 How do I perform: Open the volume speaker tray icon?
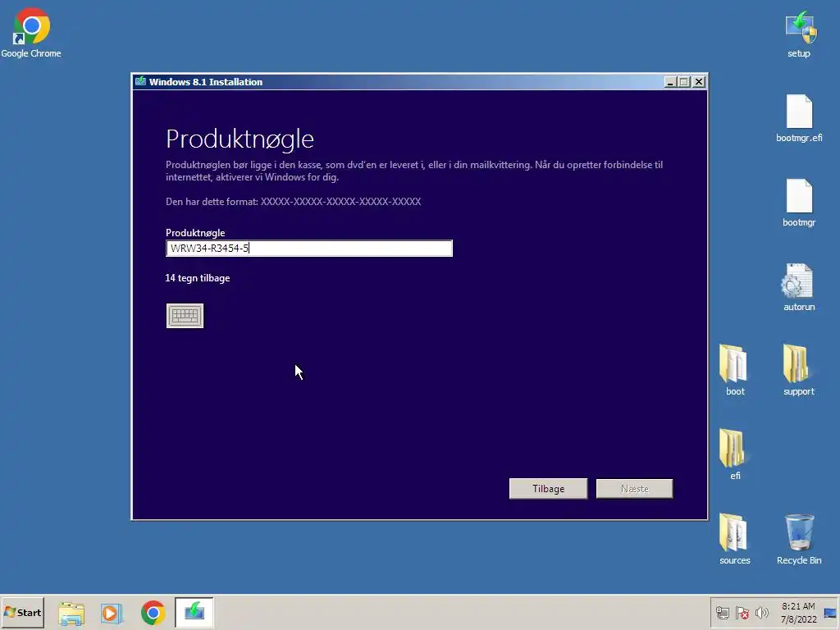761,613
